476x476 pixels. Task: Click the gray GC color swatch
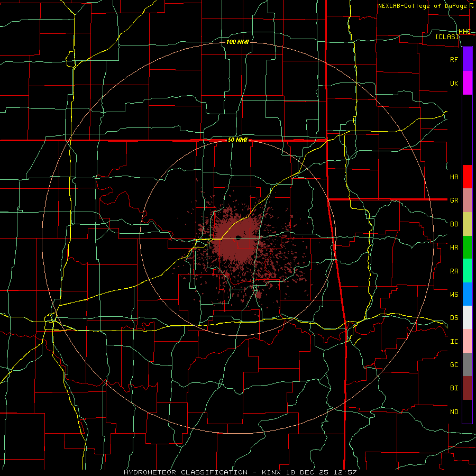coord(467,364)
